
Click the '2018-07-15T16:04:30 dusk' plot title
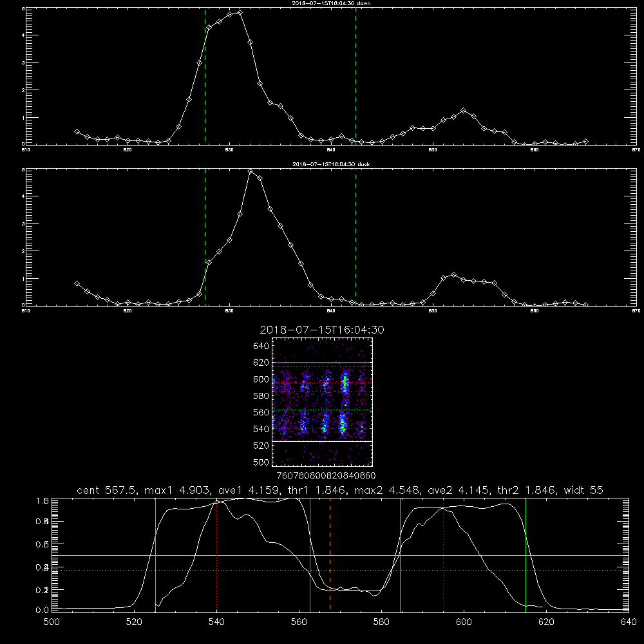(331, 164)
